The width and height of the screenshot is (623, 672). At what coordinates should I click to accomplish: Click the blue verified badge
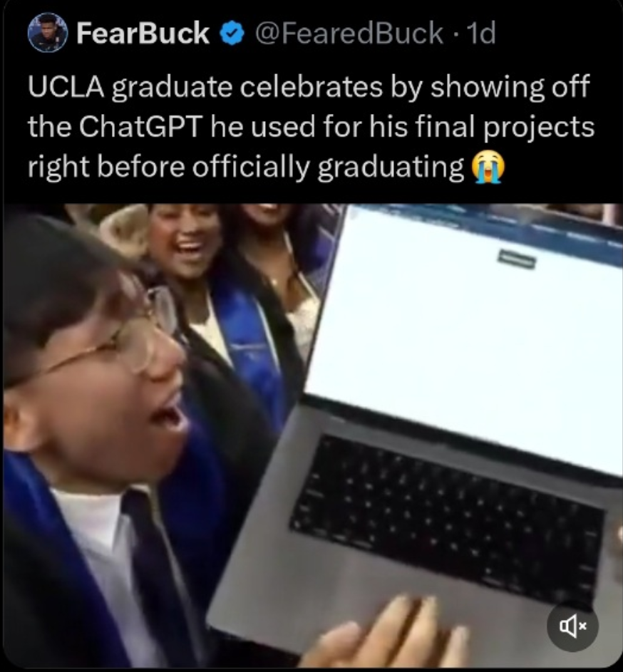(x=232, y=34)
